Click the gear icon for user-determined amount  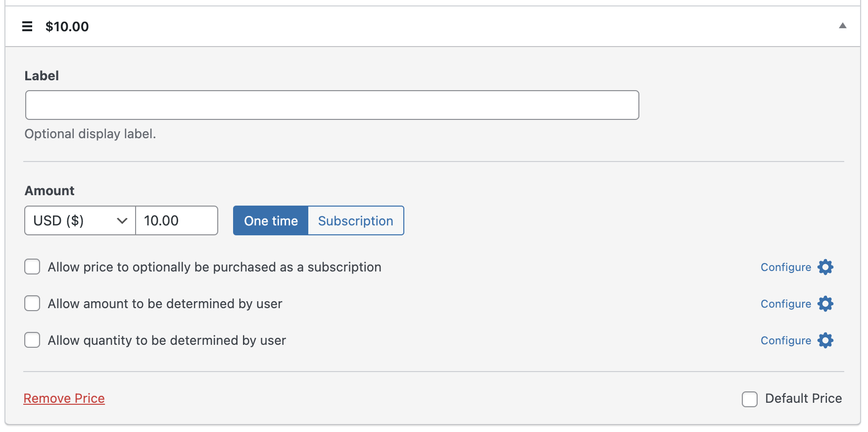pos(825,304)
